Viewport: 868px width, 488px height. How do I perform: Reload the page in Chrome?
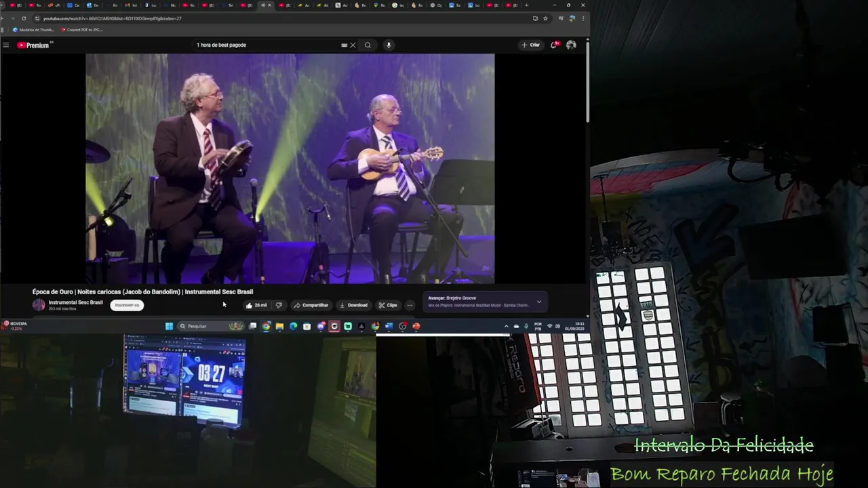point(24,18)
